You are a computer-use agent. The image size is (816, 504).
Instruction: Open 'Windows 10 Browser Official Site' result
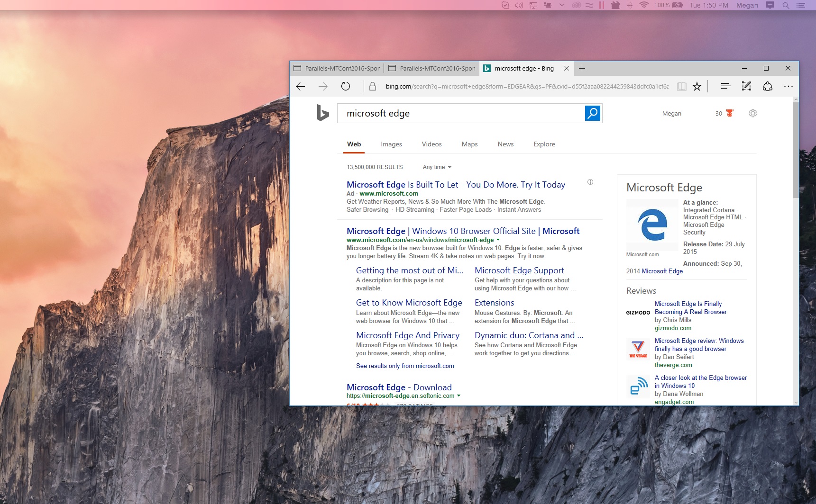click(x=463, y=231)
